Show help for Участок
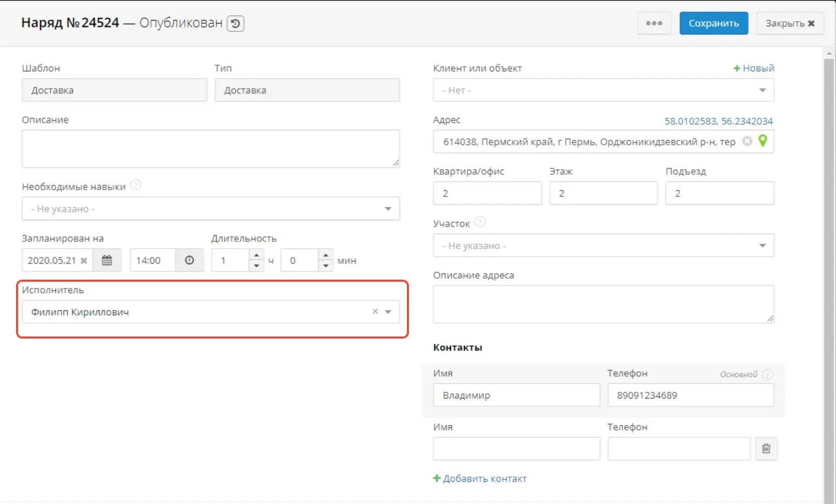The height and width of the screenshot is (504, 836). (480, 222)
